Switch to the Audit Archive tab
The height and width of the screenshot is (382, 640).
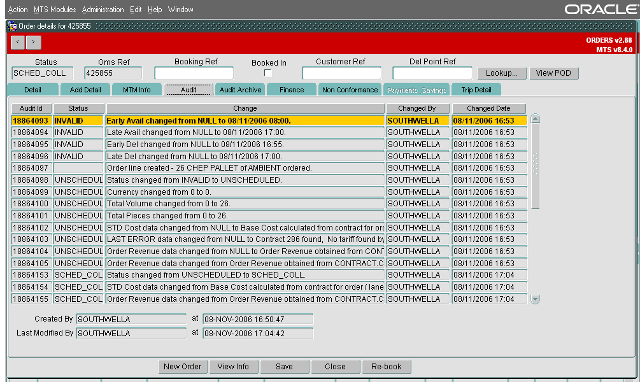tap(240, 89)
